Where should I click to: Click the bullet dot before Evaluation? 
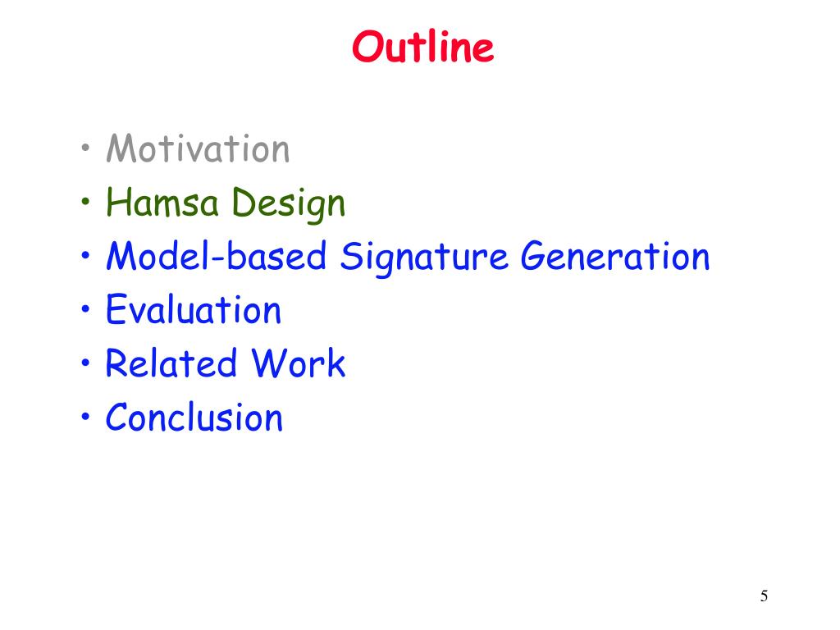[85, 309]
